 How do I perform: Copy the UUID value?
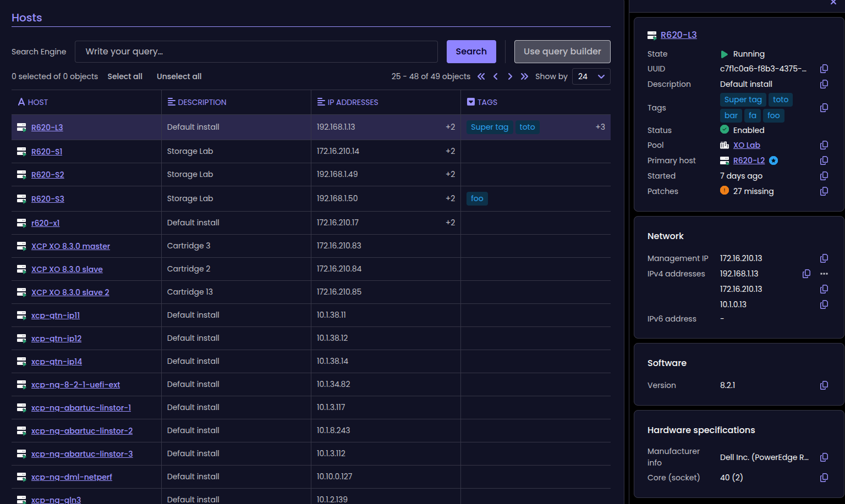point(824,69)
